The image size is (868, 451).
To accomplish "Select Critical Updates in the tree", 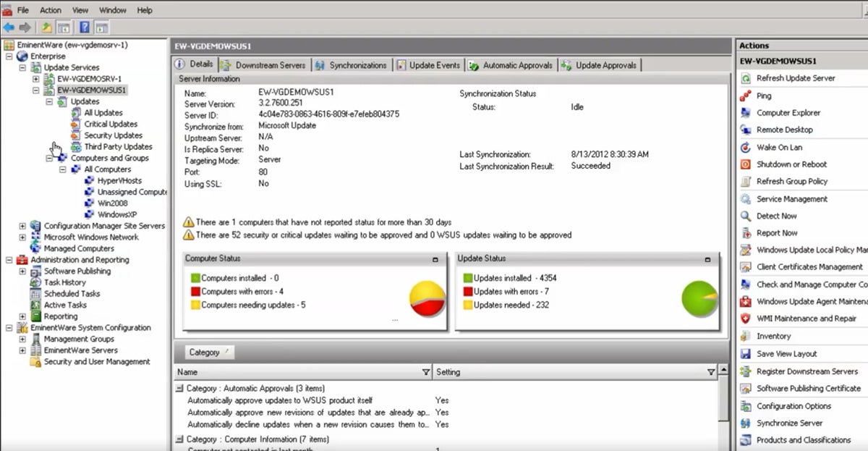I will [111, 124].
